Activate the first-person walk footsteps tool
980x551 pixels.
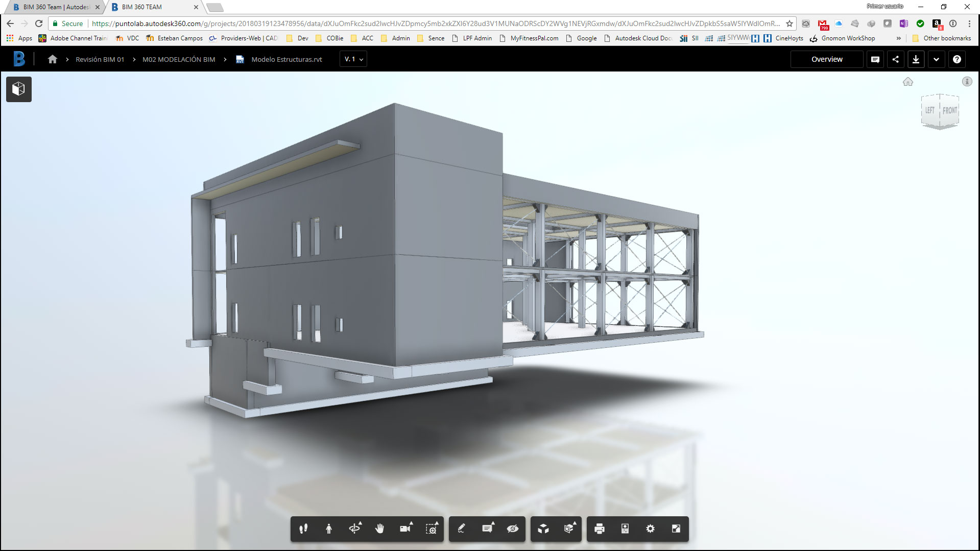coord(303,529)
